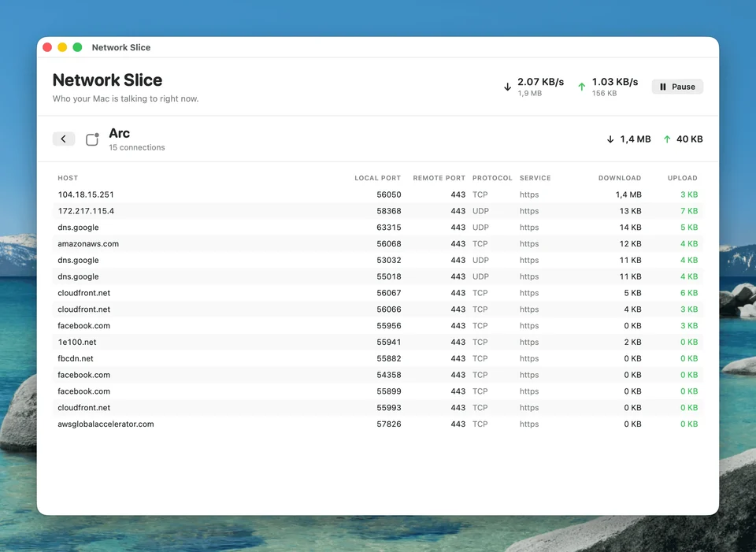Screen dimensions: 756x552
Task: Close the Network Slice window
Action: click(x=47, y=47)
